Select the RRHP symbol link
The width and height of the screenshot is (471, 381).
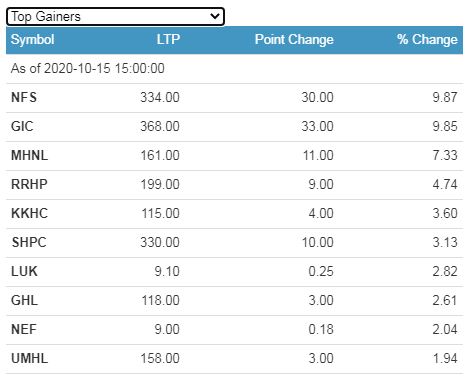click(29, 184)
